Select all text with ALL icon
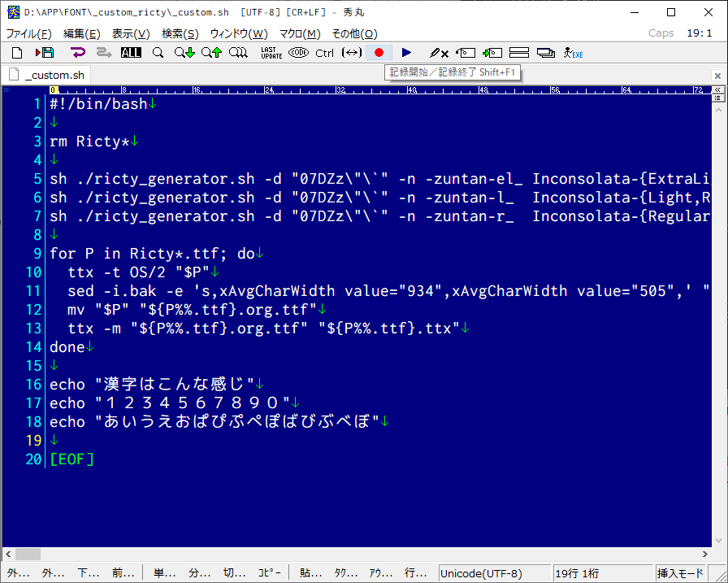Screen dimensions: 728x583 point(131,53)
